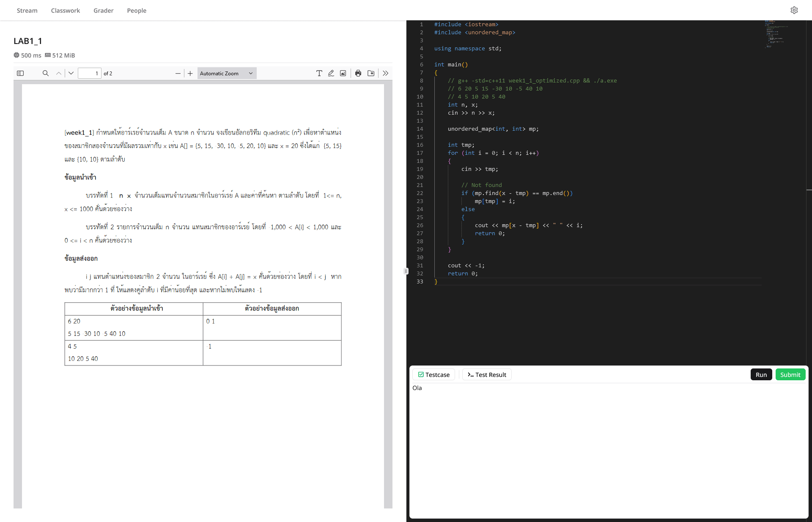Click the Submit button to submit solution
The width and height of the screenshot is (812, 522).
tap(790, 374)
